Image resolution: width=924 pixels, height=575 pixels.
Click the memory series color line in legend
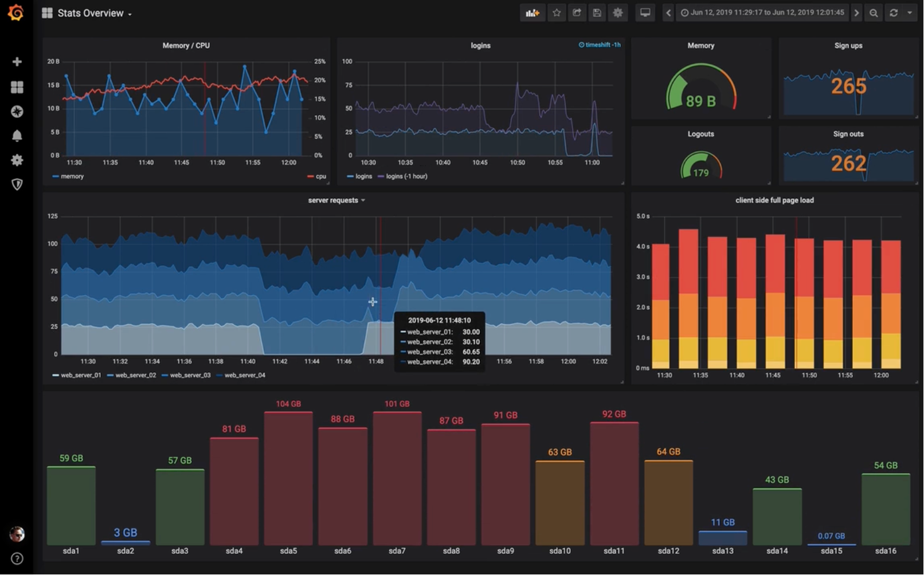[56, 176]
